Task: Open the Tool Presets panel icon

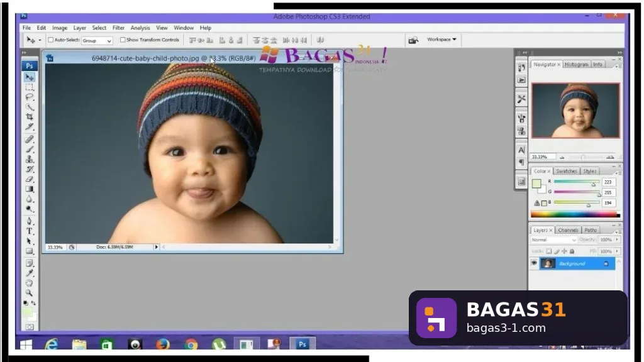Action: (521, 99)
